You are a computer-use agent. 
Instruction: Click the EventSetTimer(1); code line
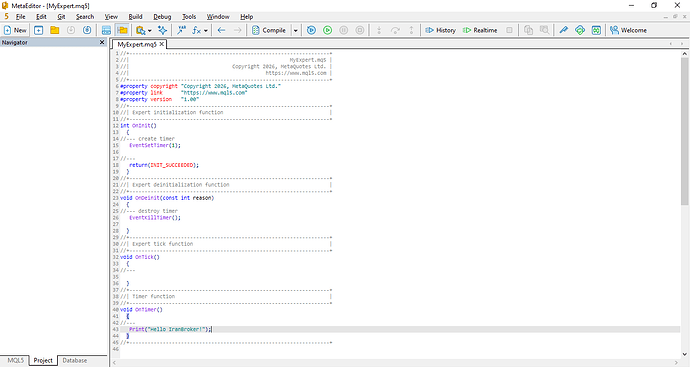coord(155,145)
